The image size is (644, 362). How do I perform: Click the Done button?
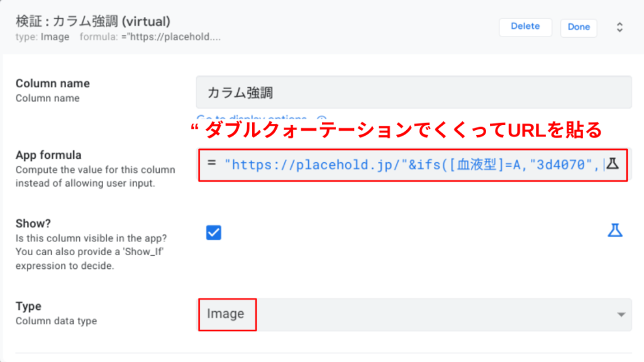pos(579,28)
